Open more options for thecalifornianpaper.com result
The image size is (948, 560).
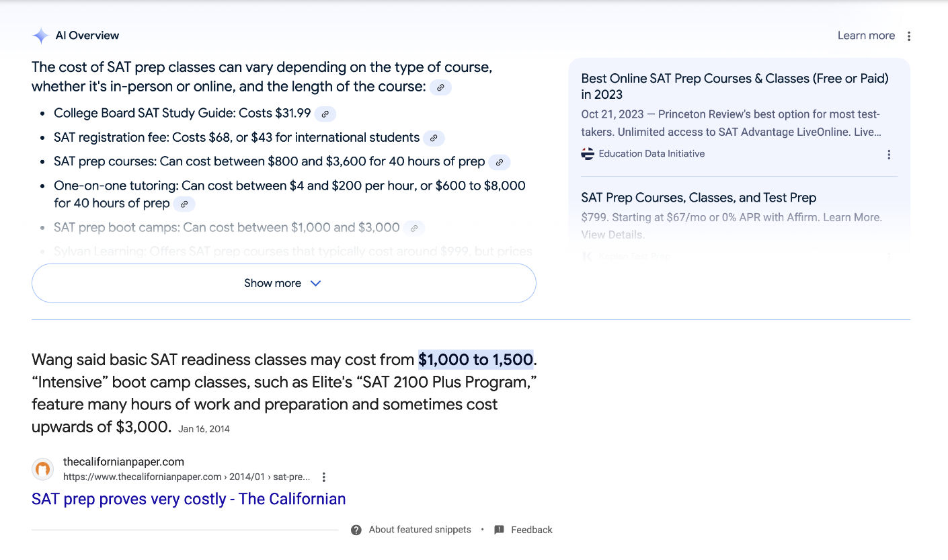(323, 477)
